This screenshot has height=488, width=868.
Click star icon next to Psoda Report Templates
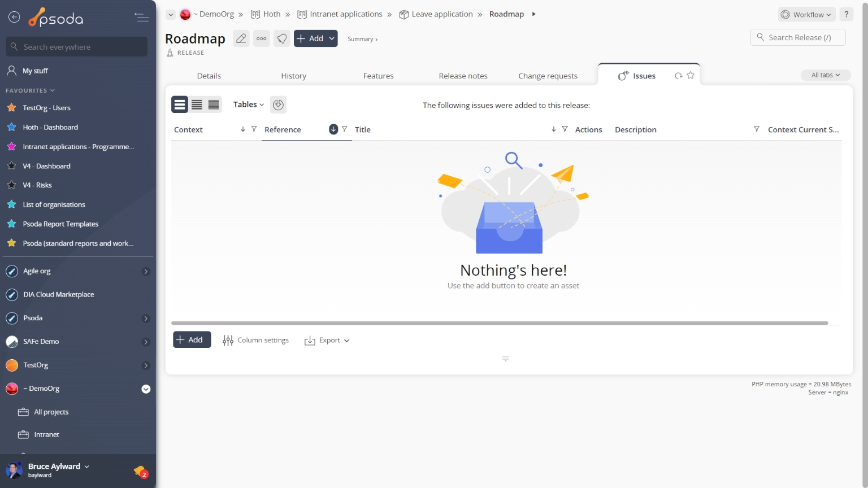pyautogui.click(x=11, y=224)
